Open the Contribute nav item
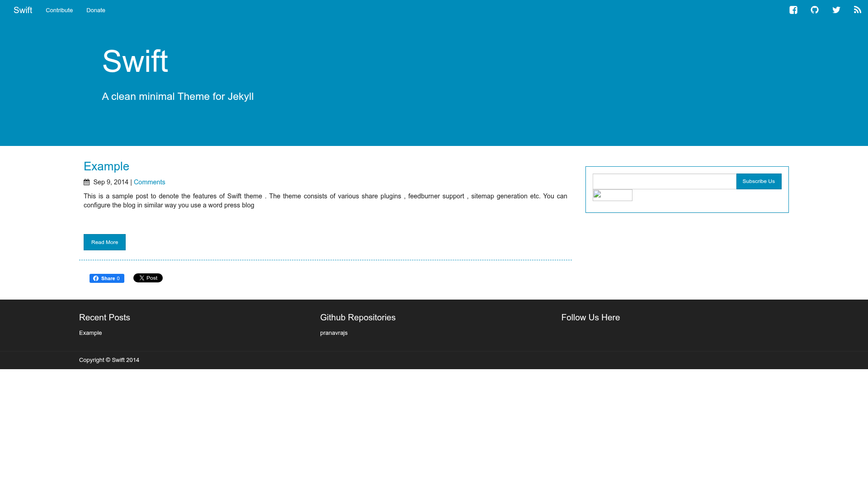The width and height of the screenshot is (868, 488). click(59, 10)
